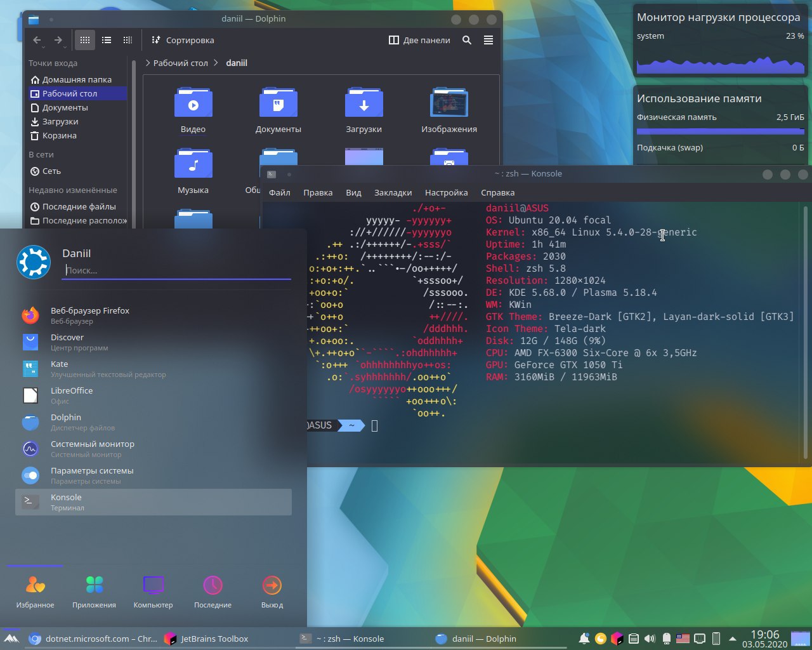Switch to Последние tab in launcher

[213, 592]
